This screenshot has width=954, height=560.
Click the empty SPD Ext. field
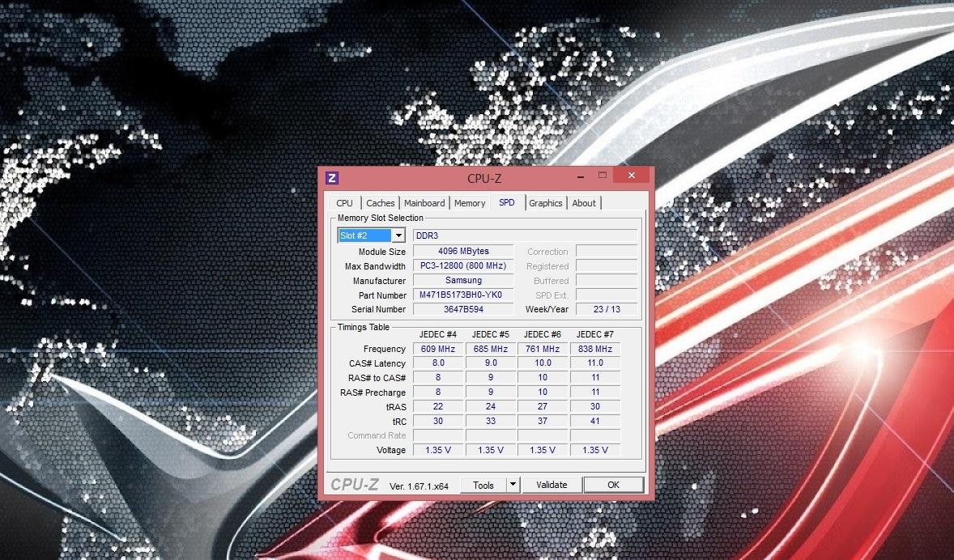(x=607, y=295)
